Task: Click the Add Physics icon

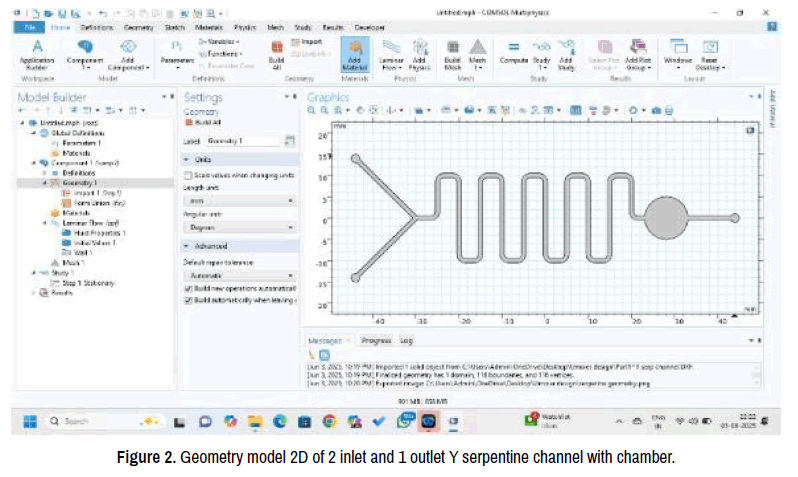Action: [420, 51]
